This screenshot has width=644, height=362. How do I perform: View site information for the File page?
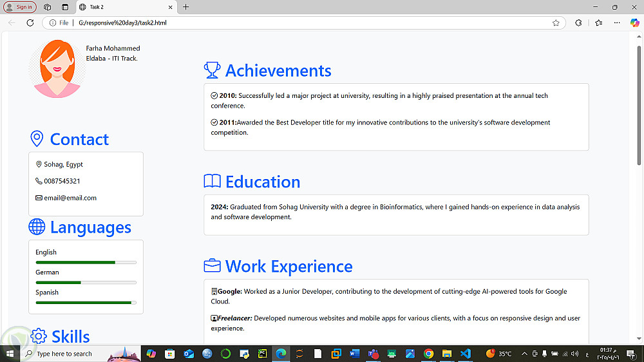point(59,23)
